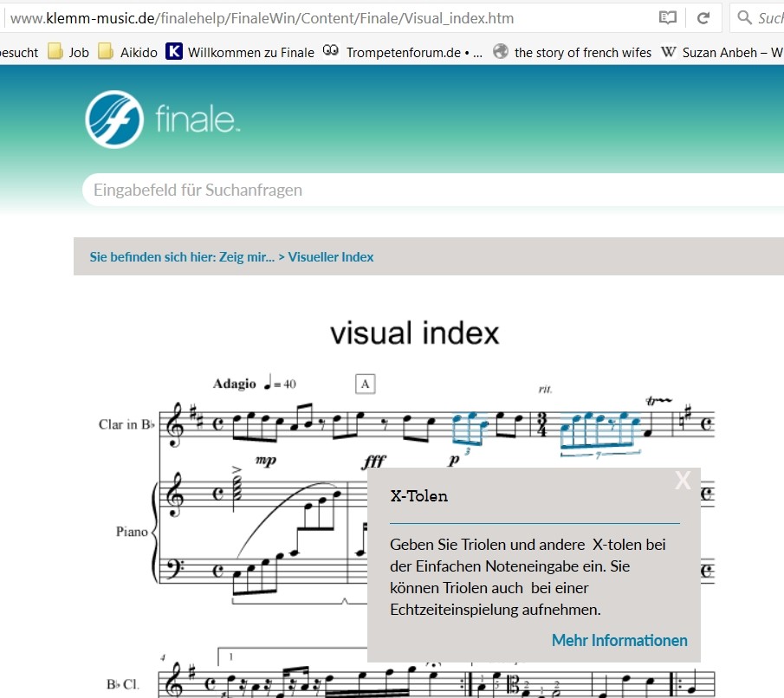Image resolution: width=784 pixels, height=698 pixels.
Task: Click the magnifier icon in browser search box
Action: (x=744, y=17)
